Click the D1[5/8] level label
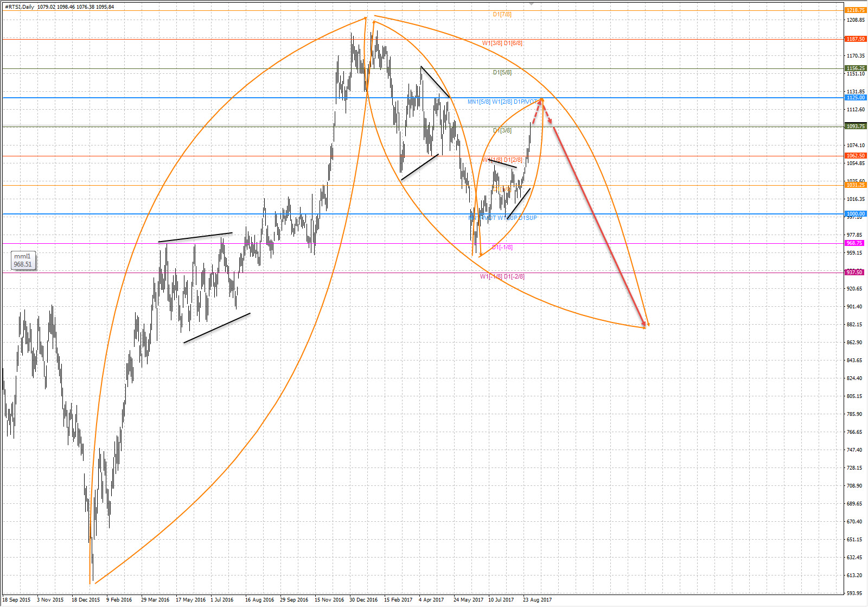Viewport: 868px width, 607px height. pos(502,72)
